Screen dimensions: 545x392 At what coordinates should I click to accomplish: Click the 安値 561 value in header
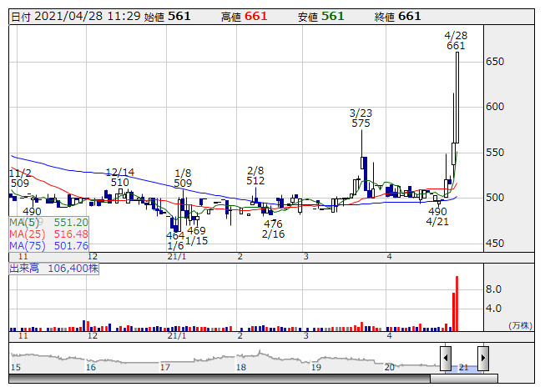pos(320,17)
